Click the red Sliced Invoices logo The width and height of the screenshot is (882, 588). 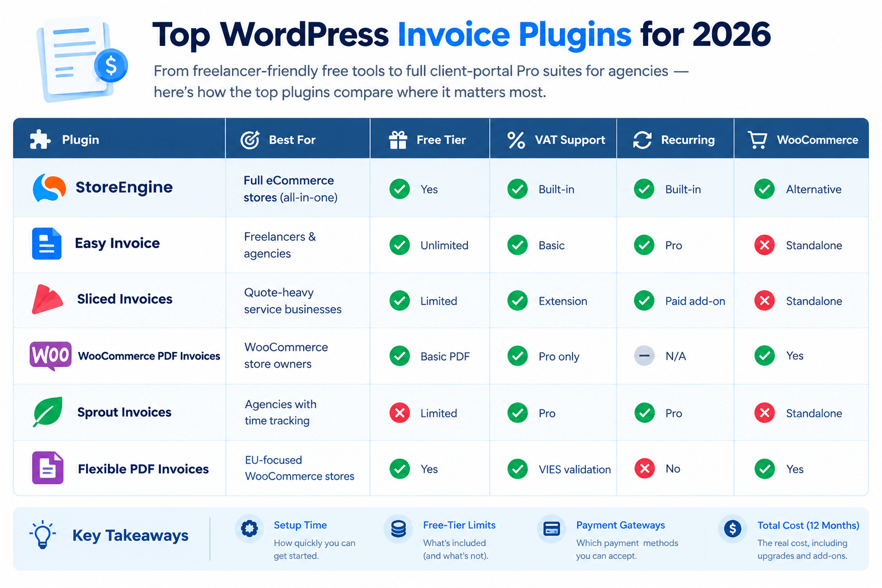click(x=47, y=299)
